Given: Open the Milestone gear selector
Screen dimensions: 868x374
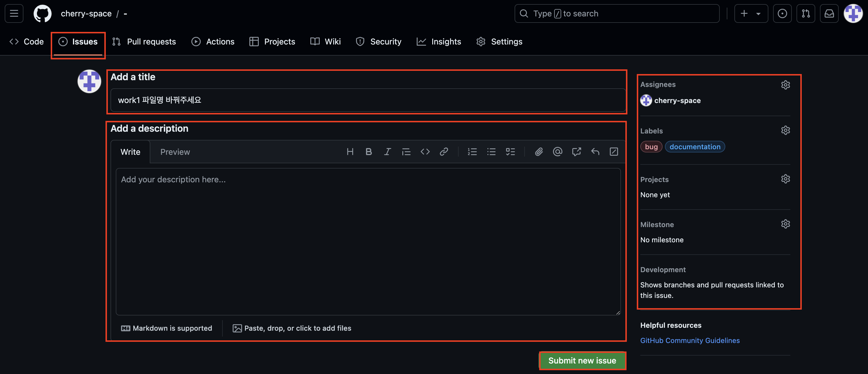Looking at the screenshot, I should coord(785,224).
